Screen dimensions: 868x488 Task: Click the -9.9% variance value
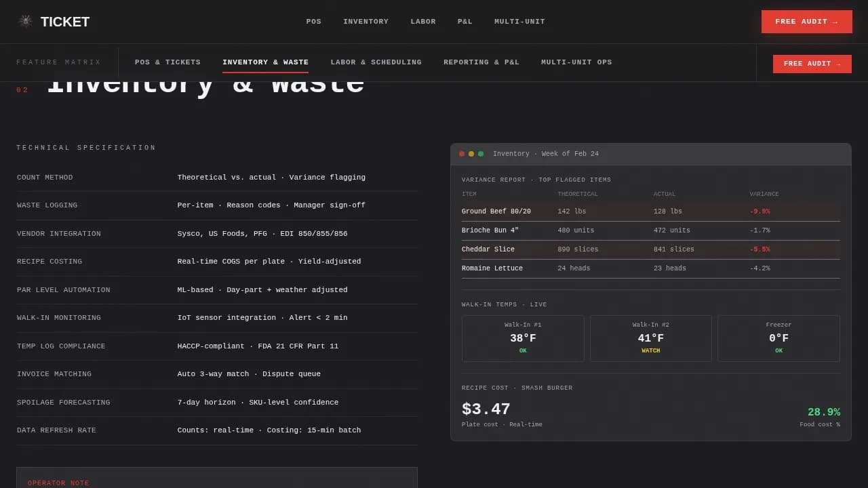[759, 211]
